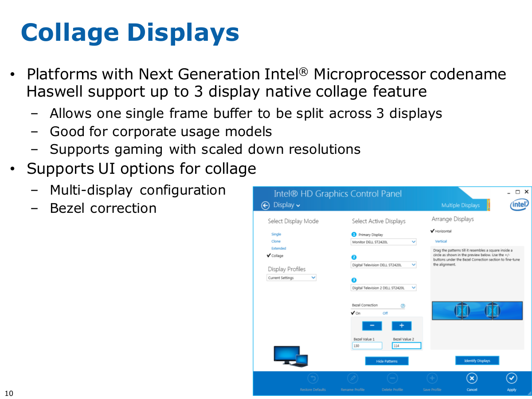Click the Cancel X icon
Viewport: 532px width, 399px height.
pos(472,378)
